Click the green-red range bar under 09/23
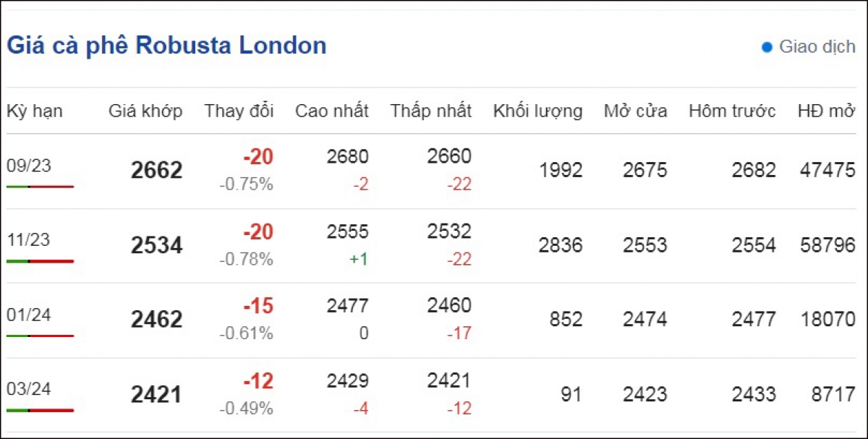The width and height of the screenshot is (868, 439). [40, 187]
